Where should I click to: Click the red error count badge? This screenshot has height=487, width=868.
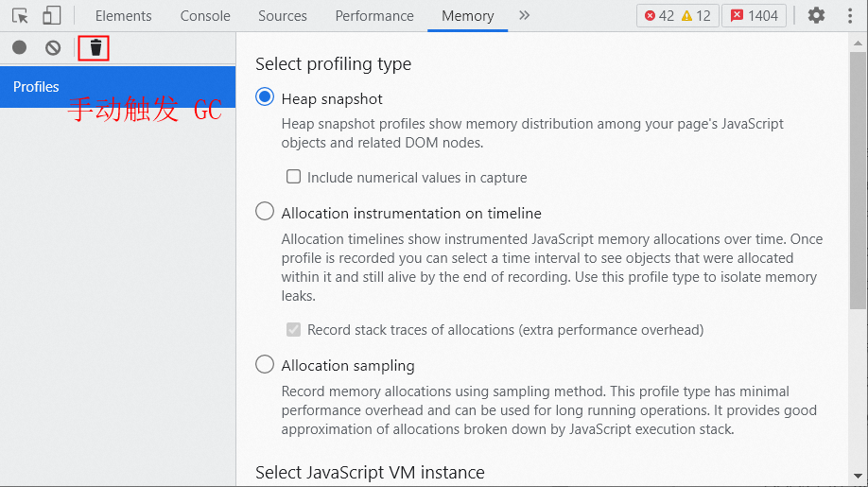coord(659,15)
